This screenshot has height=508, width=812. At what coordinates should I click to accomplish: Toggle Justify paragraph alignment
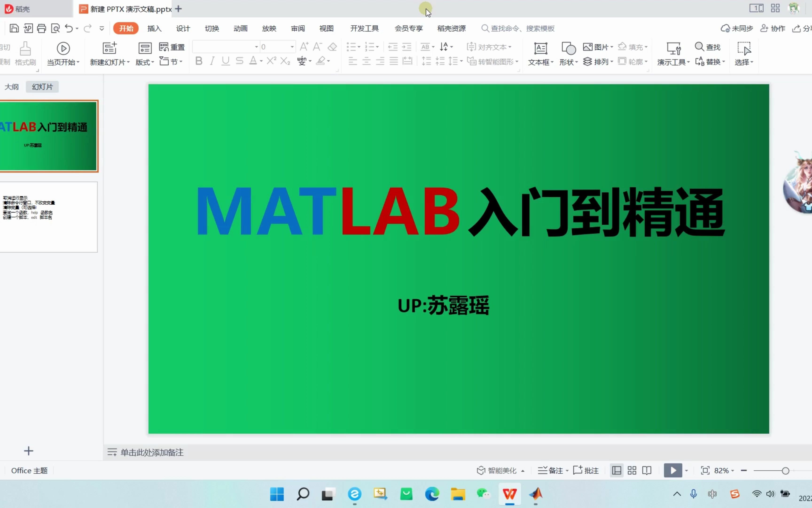394,61
